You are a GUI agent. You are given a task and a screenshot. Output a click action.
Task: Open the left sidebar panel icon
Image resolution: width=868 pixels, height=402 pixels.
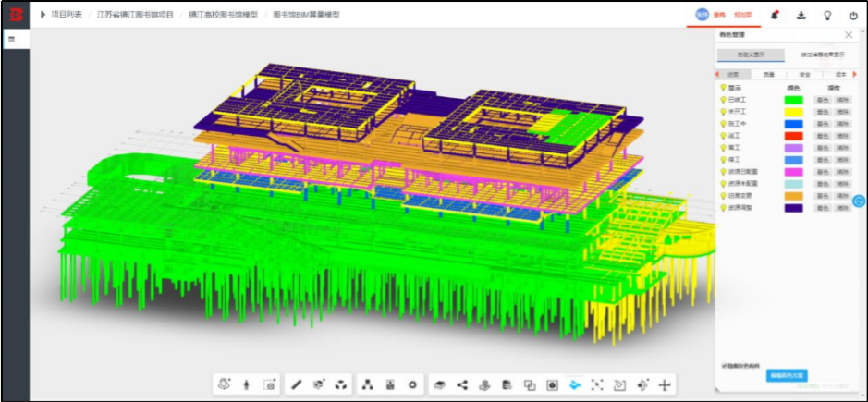coord(12,39)
